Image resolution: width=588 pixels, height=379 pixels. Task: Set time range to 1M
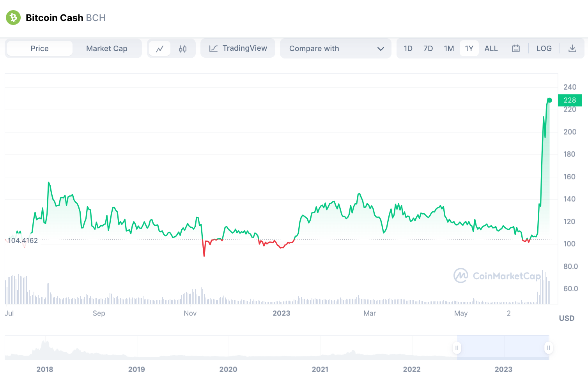[x=449, y=48]
